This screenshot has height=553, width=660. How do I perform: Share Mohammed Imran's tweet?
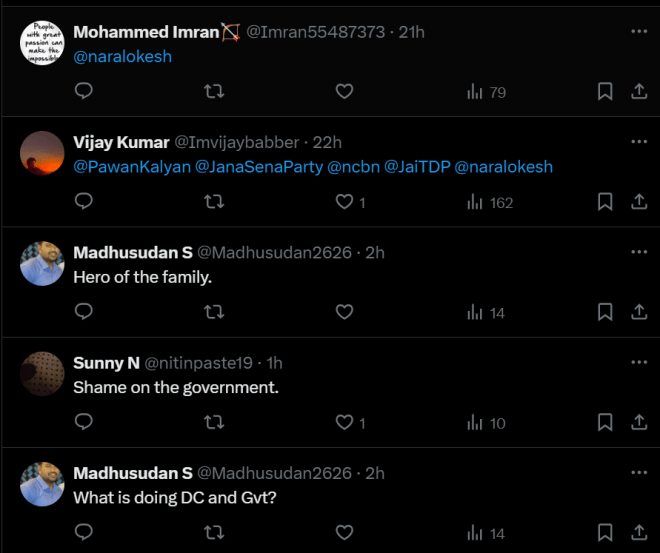[639, 92]
